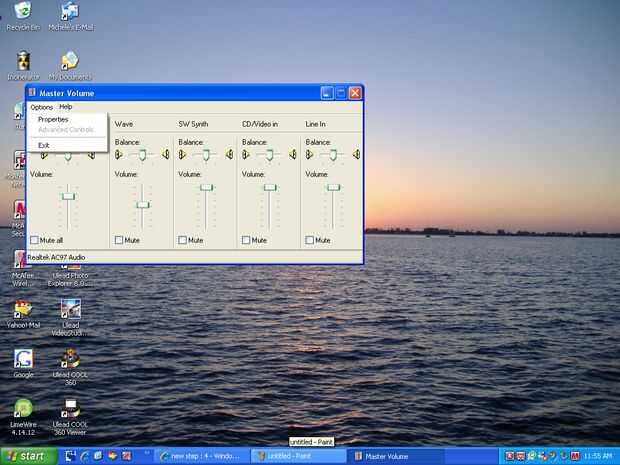Viewport: 620px width, 465px height.
Task: Click the 'SW Synth' column heading
Action: [x=193, y=124]
